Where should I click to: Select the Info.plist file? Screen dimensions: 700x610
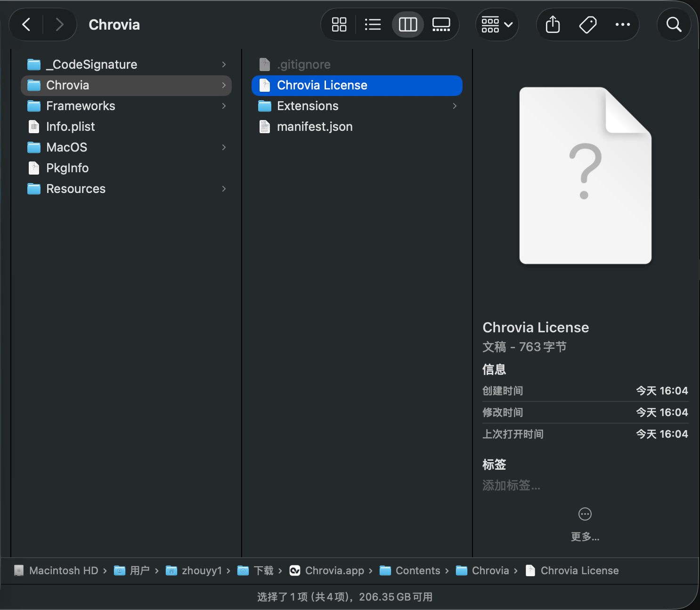[x=126, y=127]
